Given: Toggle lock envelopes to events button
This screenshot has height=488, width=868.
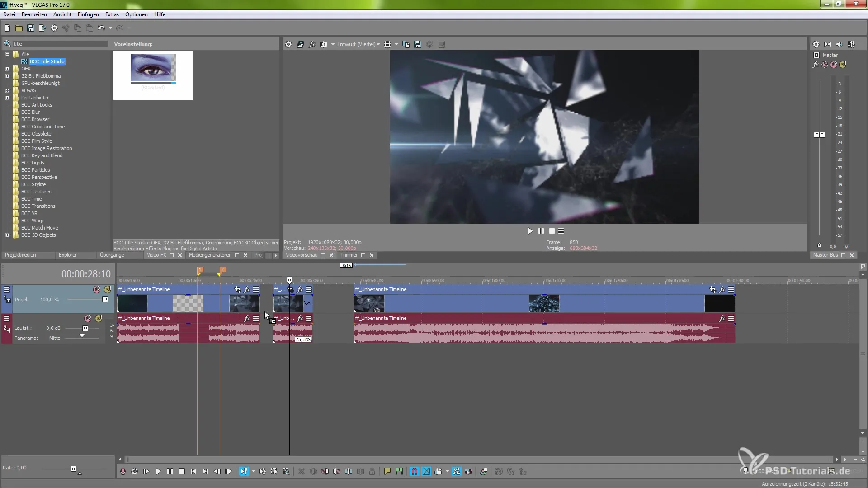Looking at the screenshot, I should coord(457,471).
